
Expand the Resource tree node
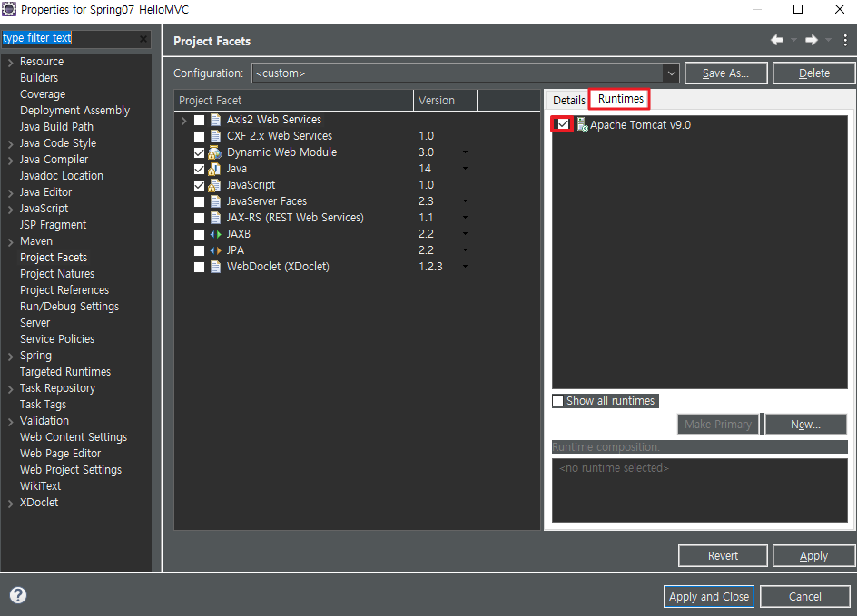[10, 63]
